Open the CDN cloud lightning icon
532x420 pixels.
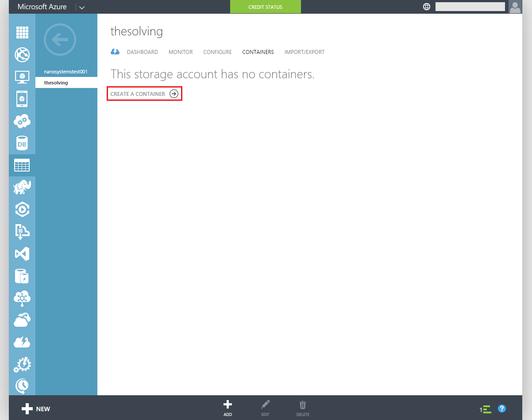click(22, 342)
